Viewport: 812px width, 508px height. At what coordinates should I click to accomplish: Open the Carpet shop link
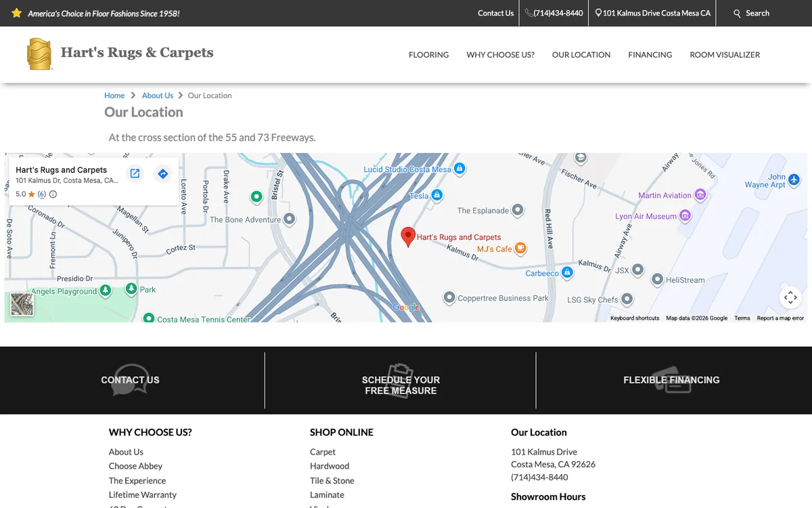tap(323, 452)
